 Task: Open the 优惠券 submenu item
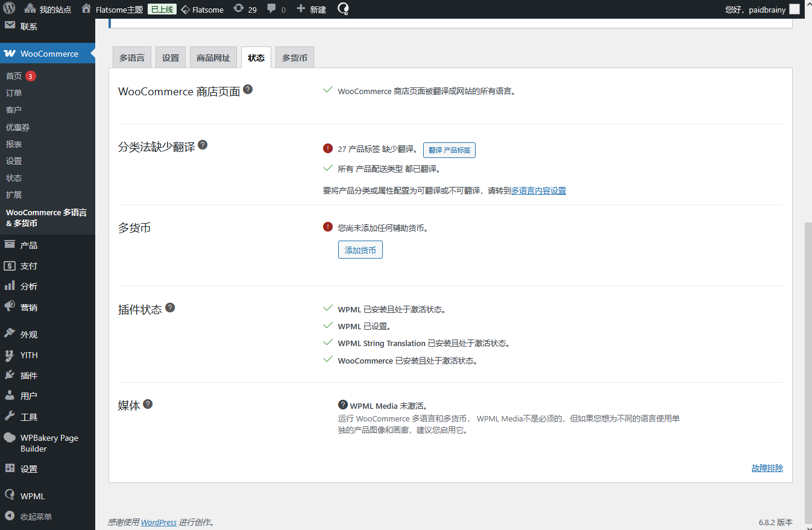(18, 127)
